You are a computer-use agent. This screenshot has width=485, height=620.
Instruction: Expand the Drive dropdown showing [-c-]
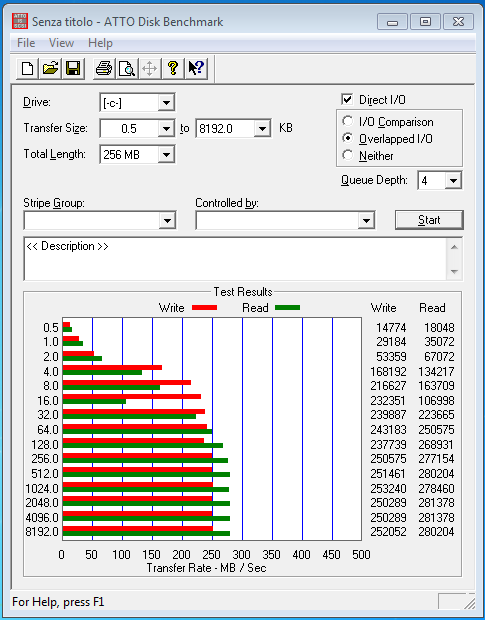pyautogui.click(x=166, y=103)
